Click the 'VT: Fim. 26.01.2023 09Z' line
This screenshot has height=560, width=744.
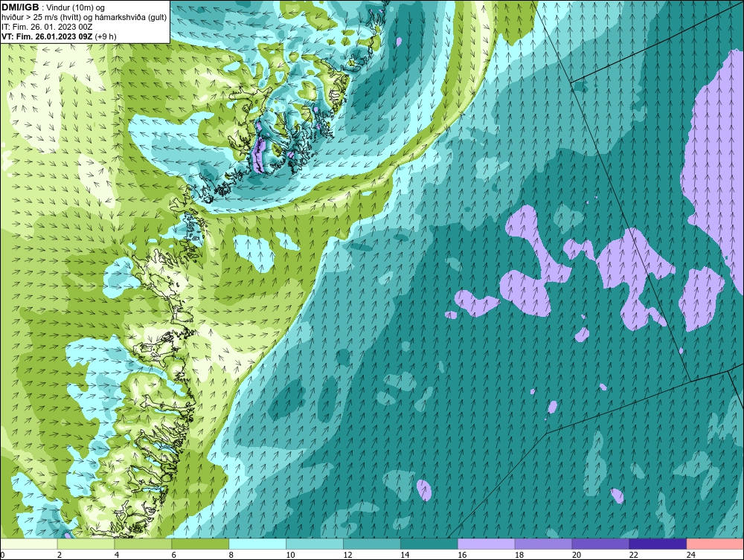click(47, 36)
